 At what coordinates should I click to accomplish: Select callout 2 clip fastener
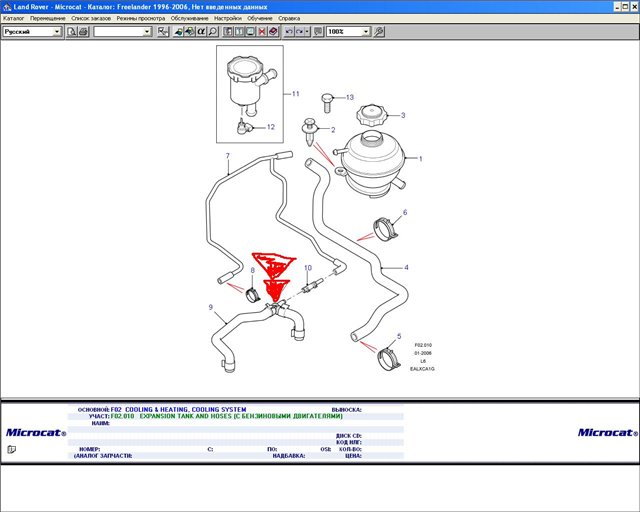pyautogui.click(x=333, y=130)
